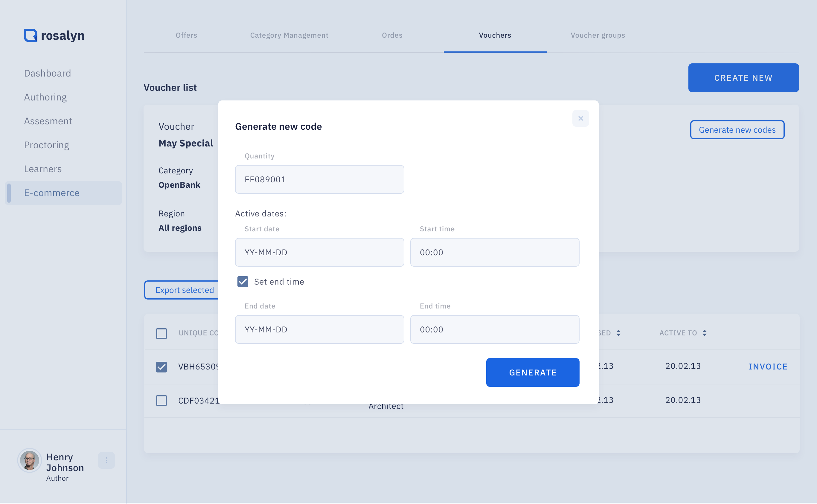Go to the Voucher groups tab
Image resolution: width=817 pixels, height=504 pixels.
[x=597, y=35]
